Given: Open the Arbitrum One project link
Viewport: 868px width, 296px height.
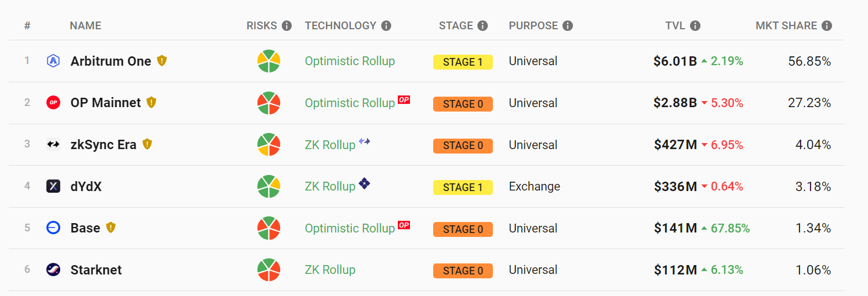Looking at the screenshot, I should coord(111,61).
